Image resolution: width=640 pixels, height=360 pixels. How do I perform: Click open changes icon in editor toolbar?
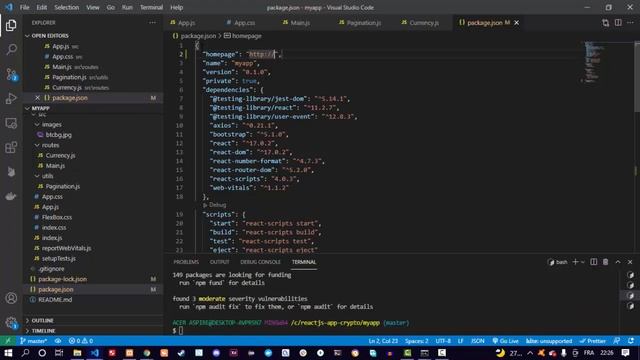tap(605, 23)
